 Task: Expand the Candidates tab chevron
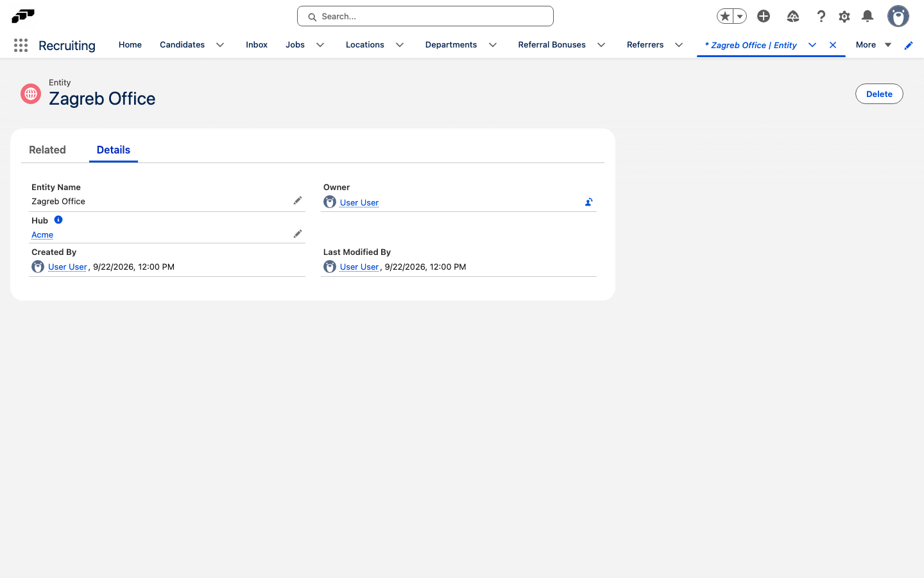pyautogui.click(x=220, y=45)
